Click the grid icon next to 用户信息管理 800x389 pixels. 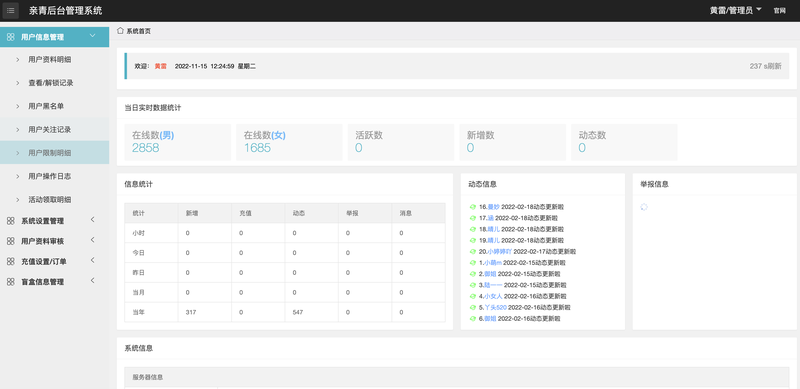coord(11,37)
